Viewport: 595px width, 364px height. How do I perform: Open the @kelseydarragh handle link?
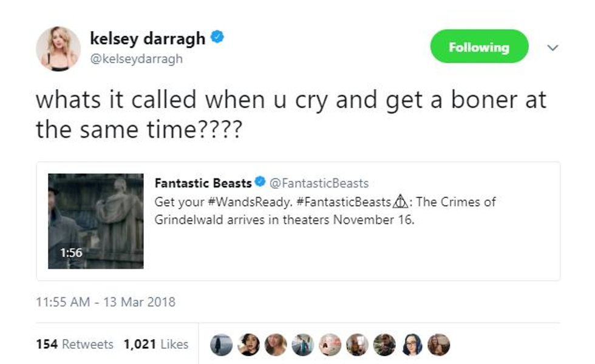tap(136, 59)
